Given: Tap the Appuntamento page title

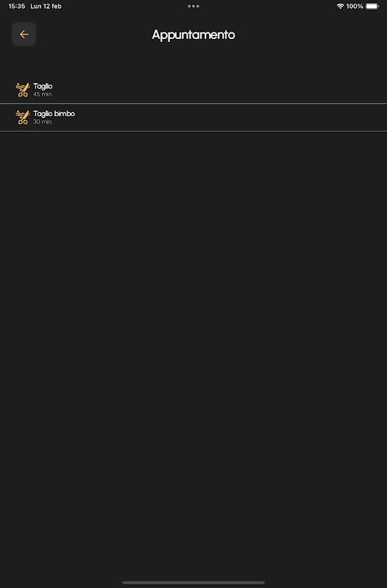Looking at the screenshot, I should 193,35.
